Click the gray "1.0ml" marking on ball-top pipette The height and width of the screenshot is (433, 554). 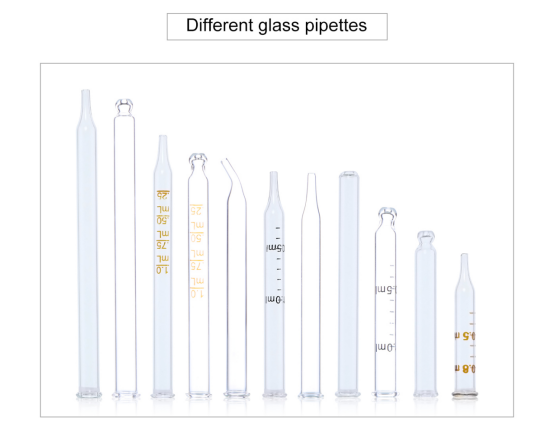coord(385,348)
